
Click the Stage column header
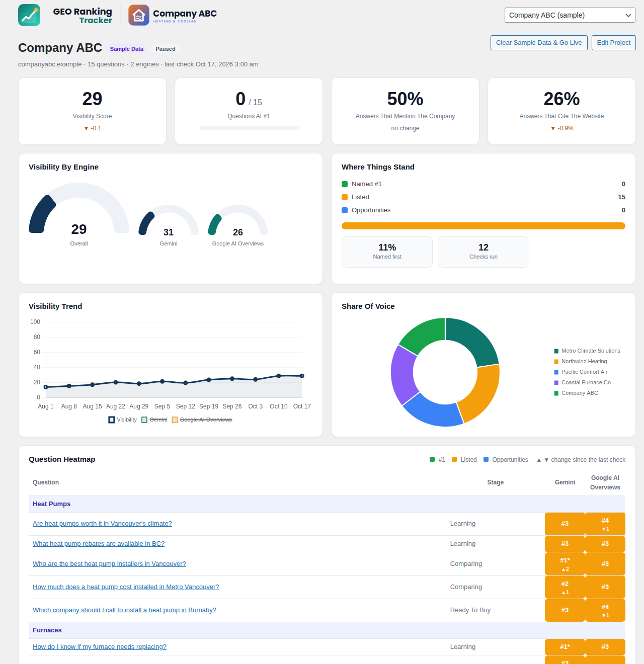pos(496,482)
